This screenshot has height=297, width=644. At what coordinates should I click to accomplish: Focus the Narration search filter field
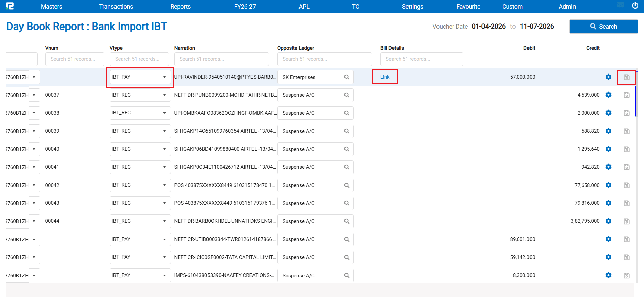(x=221, y=59)
